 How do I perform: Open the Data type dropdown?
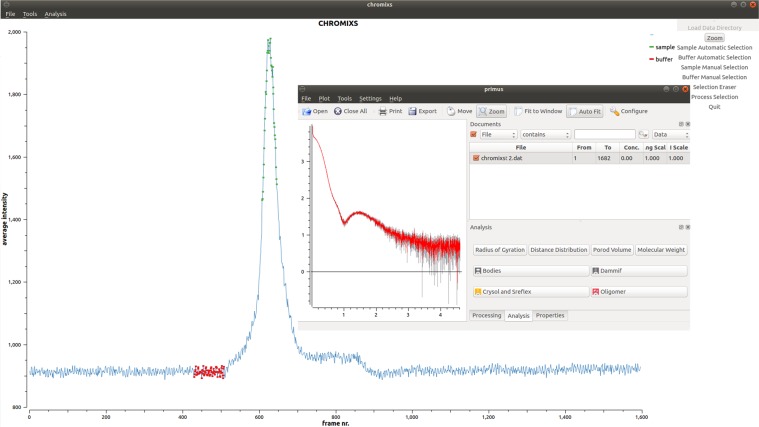click(670, 135)
